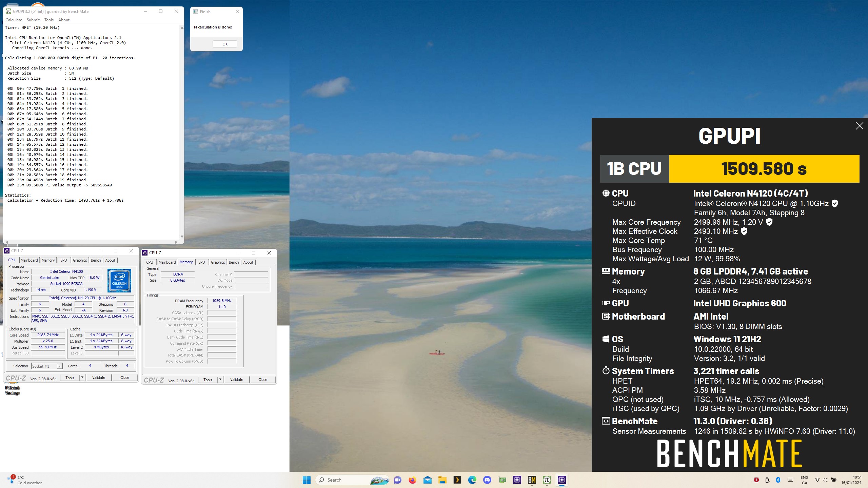Open the graphics card taskbar icon
Screen dimensions: 868x488
click(x=502, y=480)
